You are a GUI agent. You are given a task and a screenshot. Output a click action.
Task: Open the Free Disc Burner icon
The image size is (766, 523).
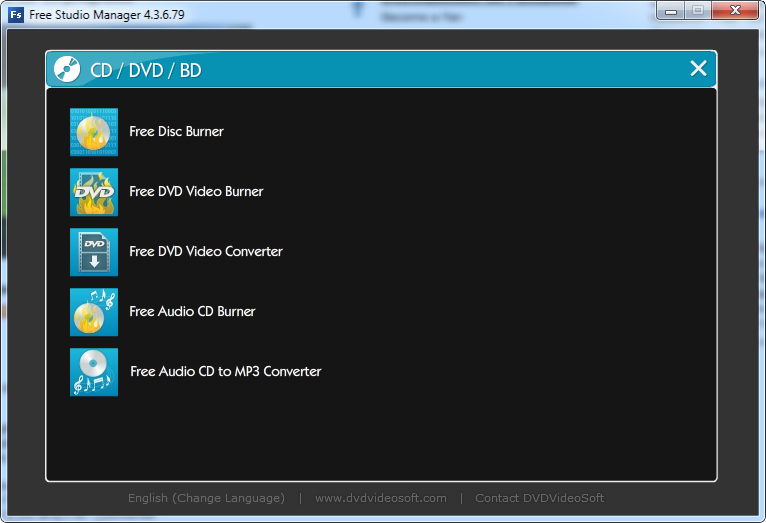[x=94, y=132]
